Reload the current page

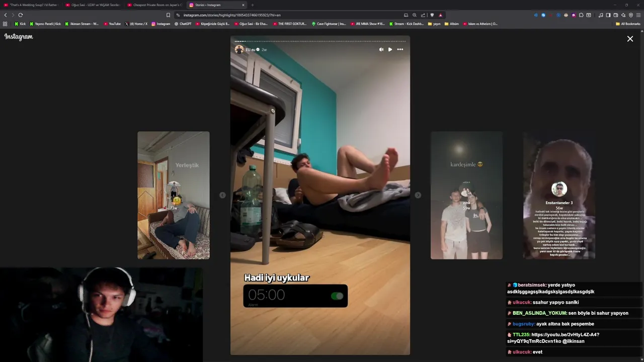pyautogui.click(x=21, y=15)
